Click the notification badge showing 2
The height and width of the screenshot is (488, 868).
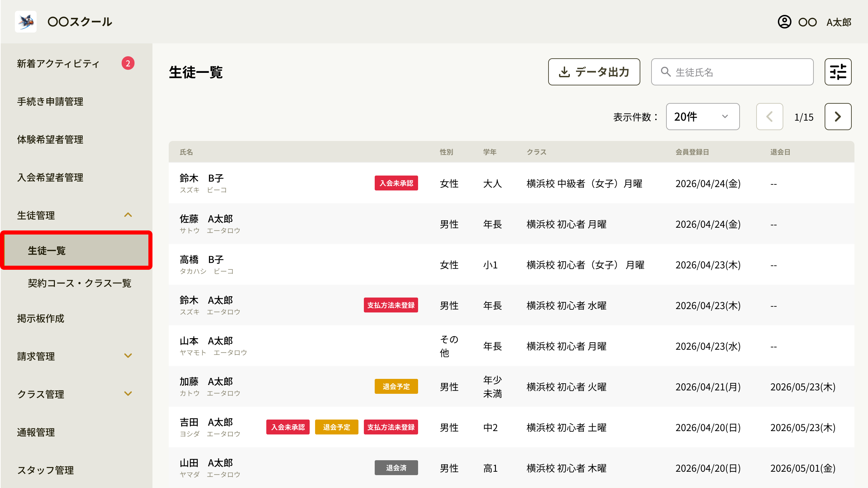pyautogui.click(x=128, y=63)
